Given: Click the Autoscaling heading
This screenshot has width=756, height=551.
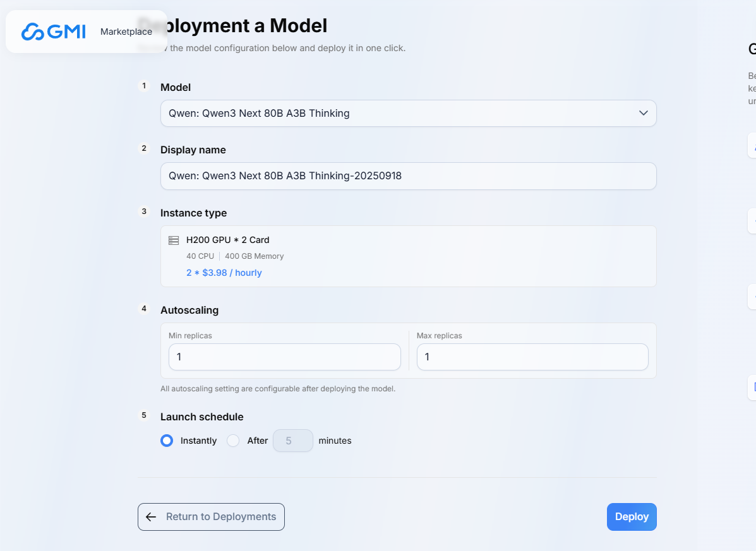Looking at the screenshot, I should [189, 310].
